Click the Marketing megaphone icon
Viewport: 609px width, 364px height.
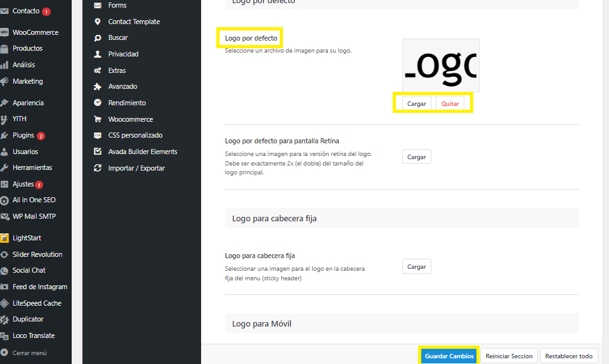(x=4, y=81)
